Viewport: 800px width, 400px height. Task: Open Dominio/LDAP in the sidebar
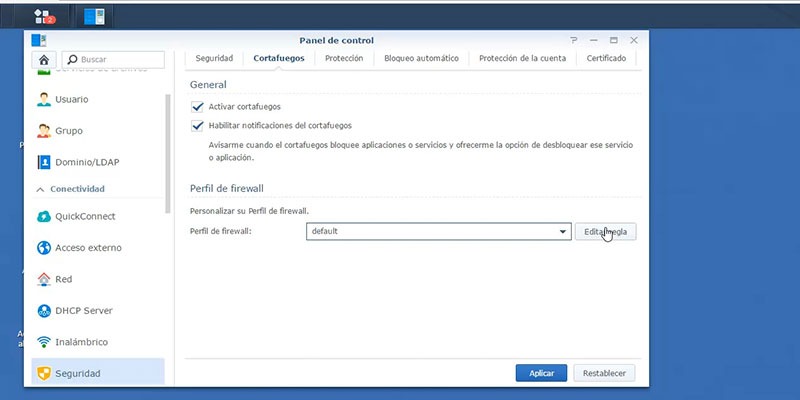[98, 162]
